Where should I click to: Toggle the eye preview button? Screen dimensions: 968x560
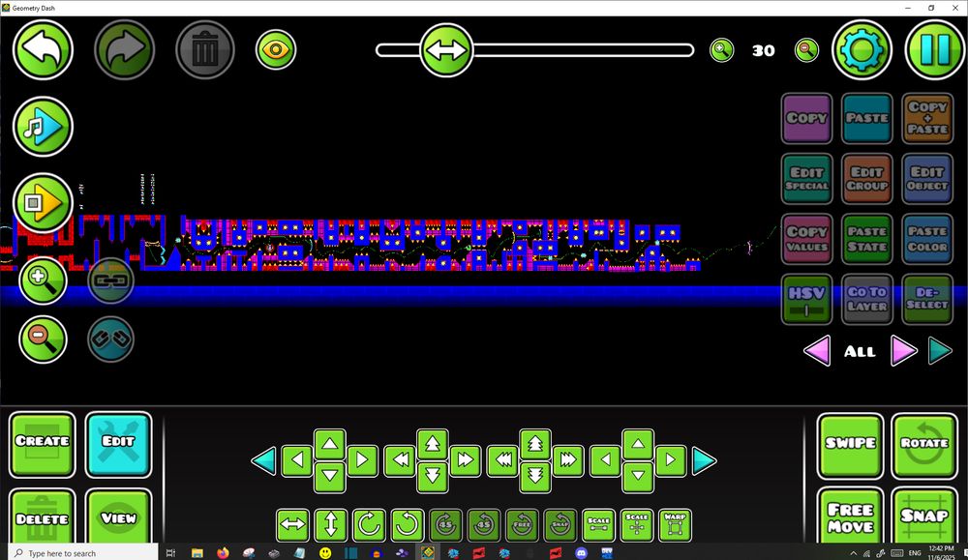point(276,49)
